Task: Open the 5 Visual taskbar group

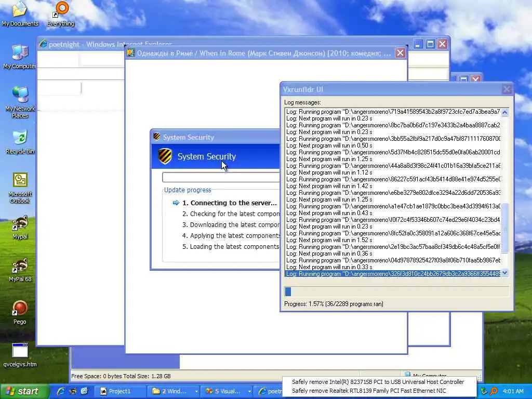Action: click(x=227, y=391)
